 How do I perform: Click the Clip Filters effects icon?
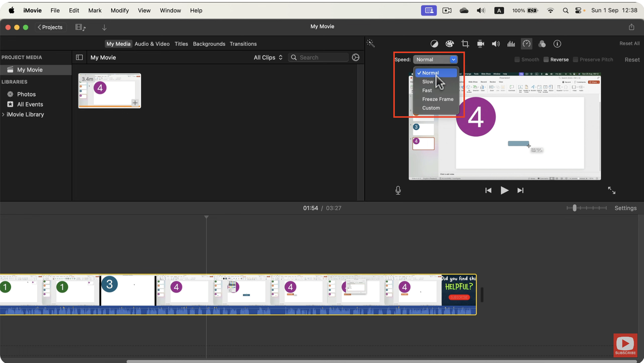click(542, 43)
